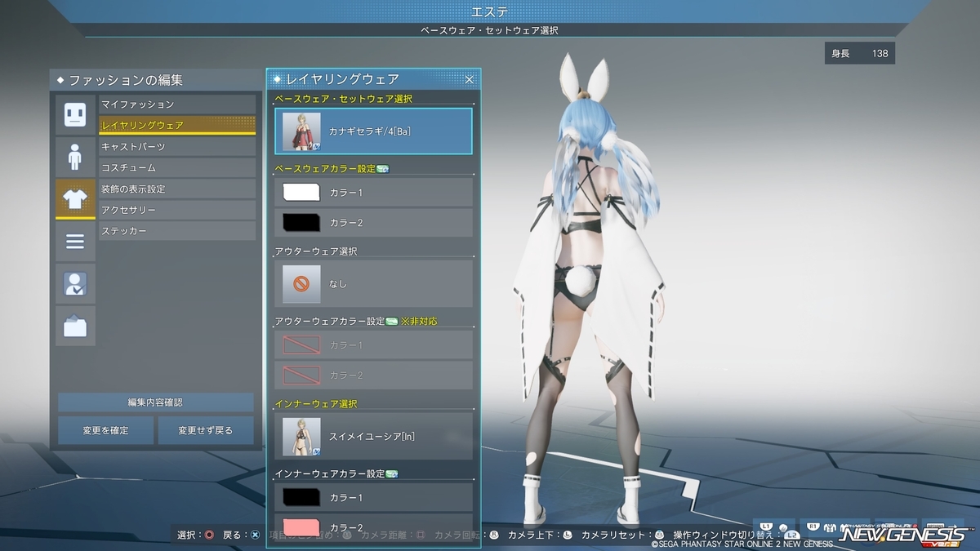Open the character with checkmark icon
This screenshot has width=980, height=551.
75,284
